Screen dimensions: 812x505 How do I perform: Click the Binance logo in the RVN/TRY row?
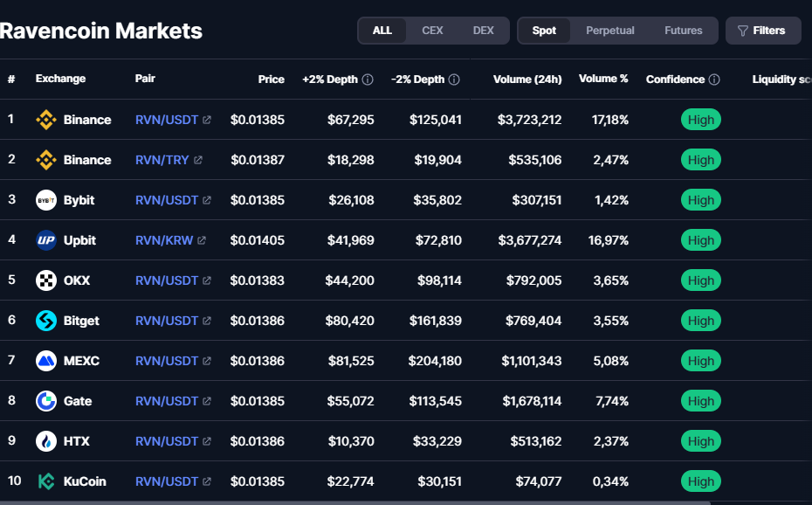tap(46, 160)
